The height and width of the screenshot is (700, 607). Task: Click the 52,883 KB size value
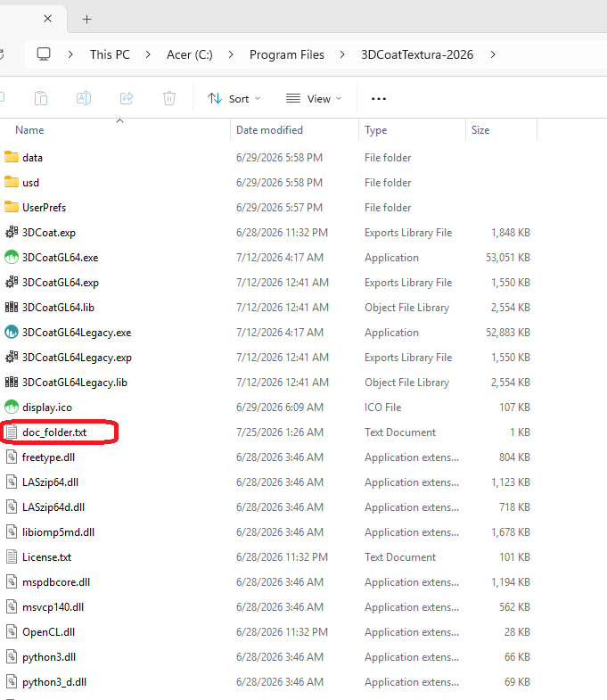[508, 333]
